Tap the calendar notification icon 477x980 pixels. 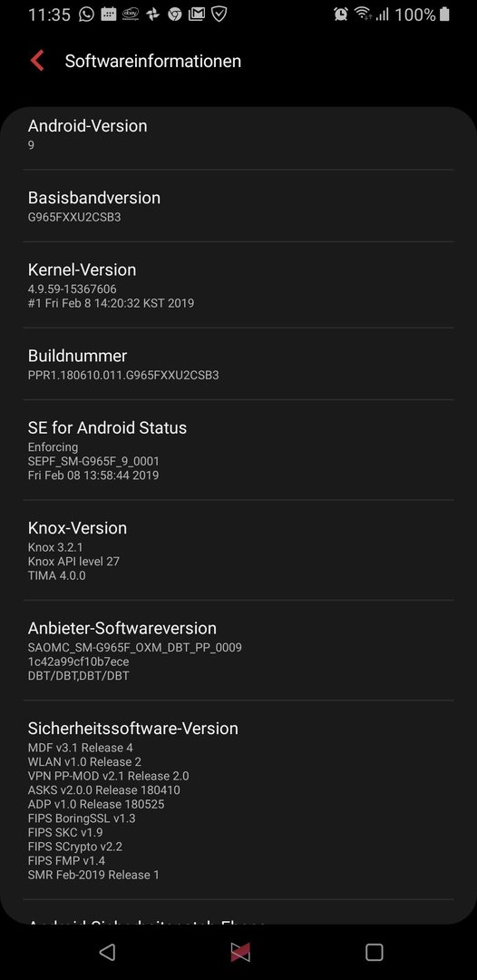pyautogui.click(x=108, y=14)
